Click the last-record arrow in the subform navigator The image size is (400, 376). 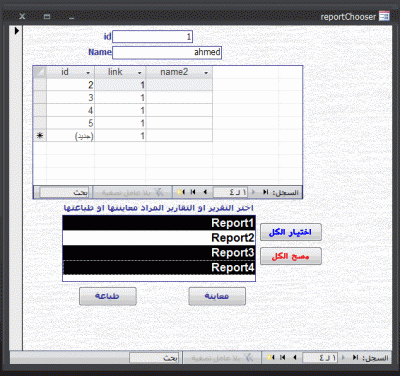click(x=193, y=192)
